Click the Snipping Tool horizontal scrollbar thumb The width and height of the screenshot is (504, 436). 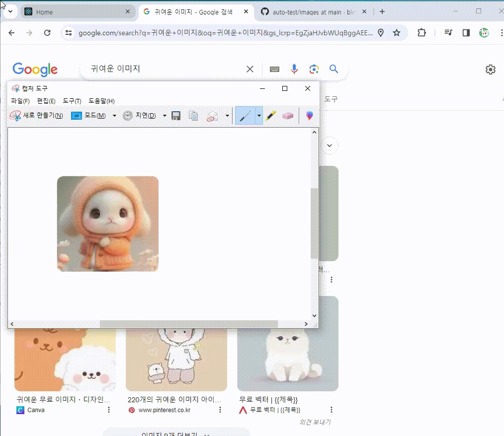tap(189, 324)
